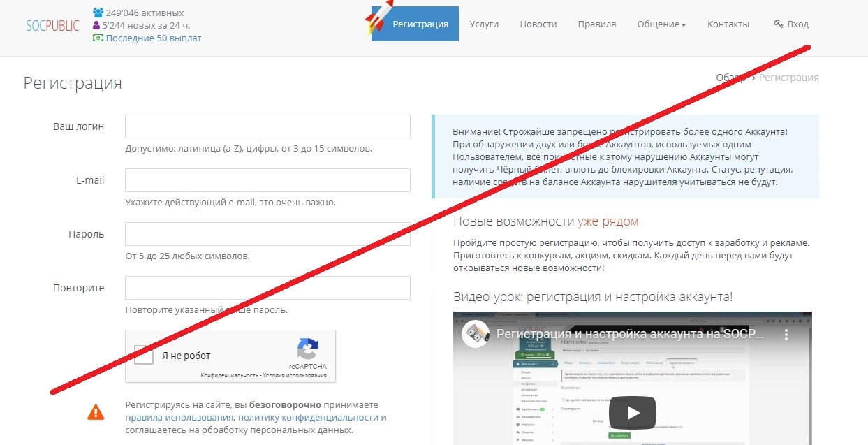This screenshot has height=445, width=868.
Task: Click the reCAPTCHA logo icon
Action: (x=307, y=349)
